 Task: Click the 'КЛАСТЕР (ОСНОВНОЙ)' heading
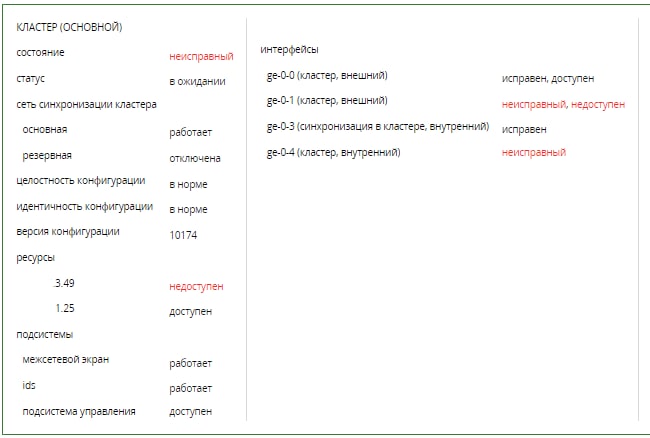[x=69, y=27]
